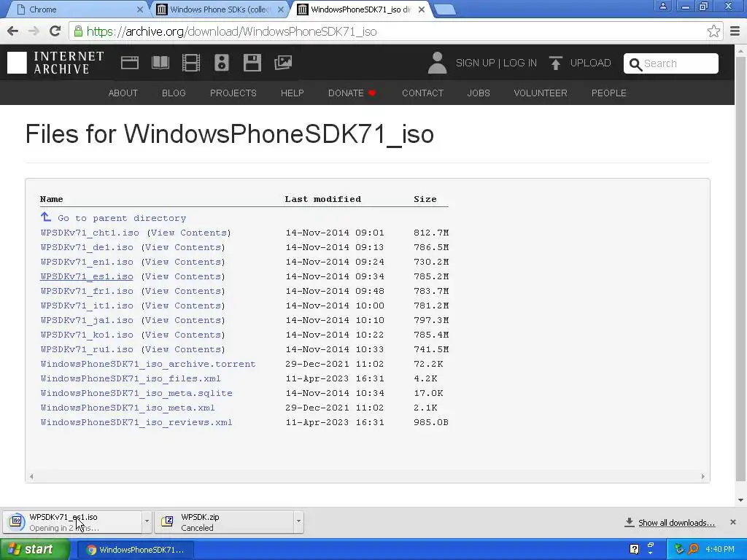
Task: Click the browser forward arrow
Action: (x=34, y=31)
